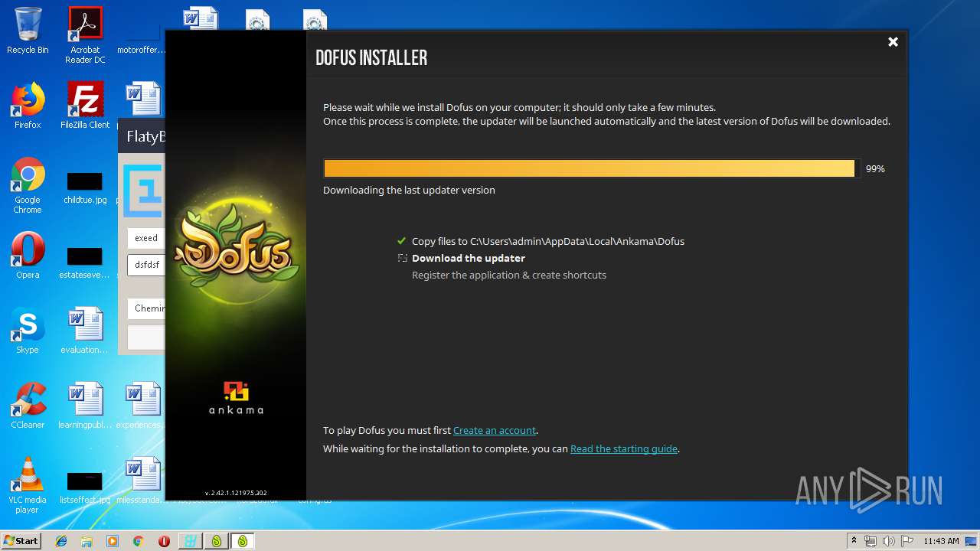Open the volume speaker tray icon
The image size is (980, 551).
tap(889, 541)
